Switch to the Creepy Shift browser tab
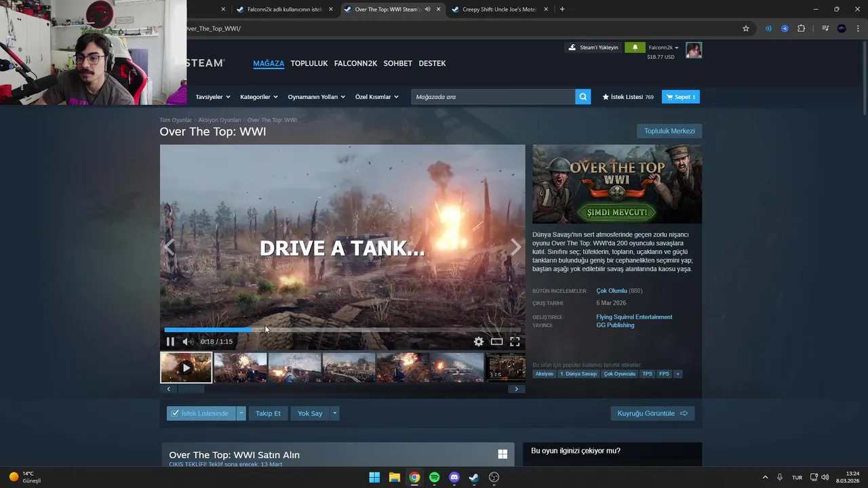This screenshot has height=488, width=868. pyautogui.click(x=500, y=9)
